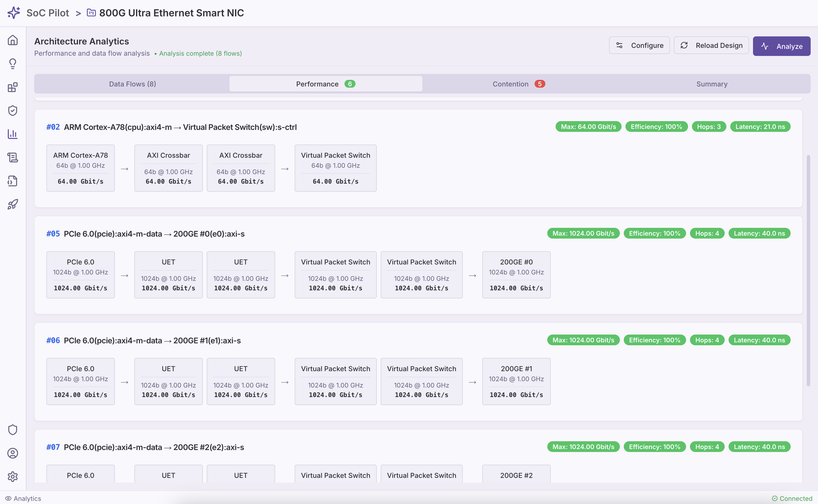Viewport: 818px width, 504px height.
Task: Select the bar chart analytics sidebar icon
Action: [13, 134]
